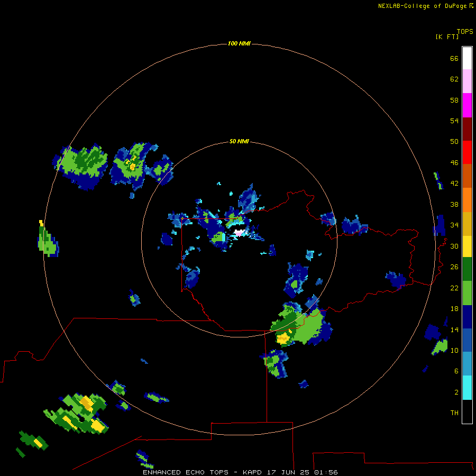This screenshot has width=476, height=476.
Task: Pick the dark orange legend swatch above 42
Action: [x=467, y=176]
